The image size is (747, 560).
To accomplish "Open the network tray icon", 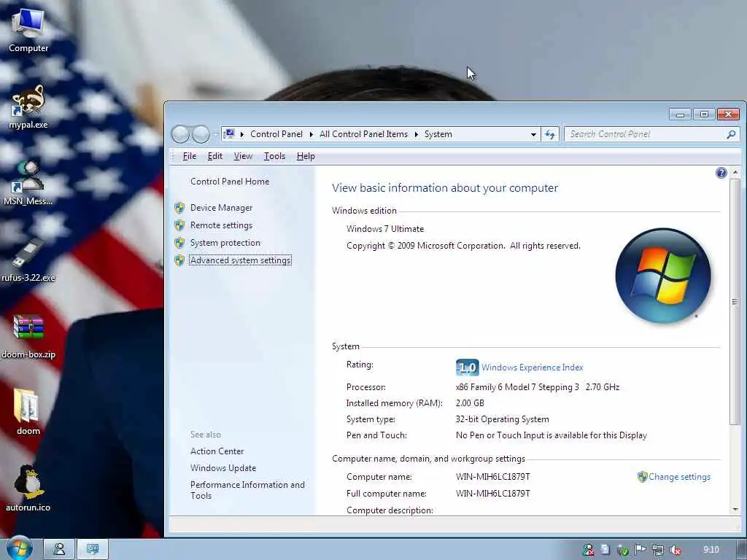I will (657, 550).
